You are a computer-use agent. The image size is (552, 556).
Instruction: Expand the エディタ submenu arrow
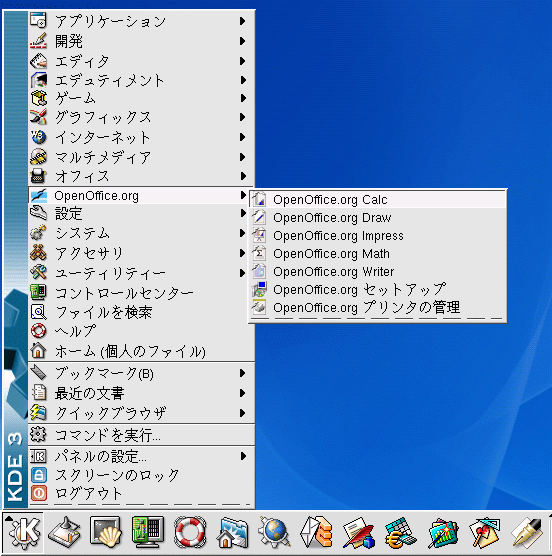[x=242, y=61]
